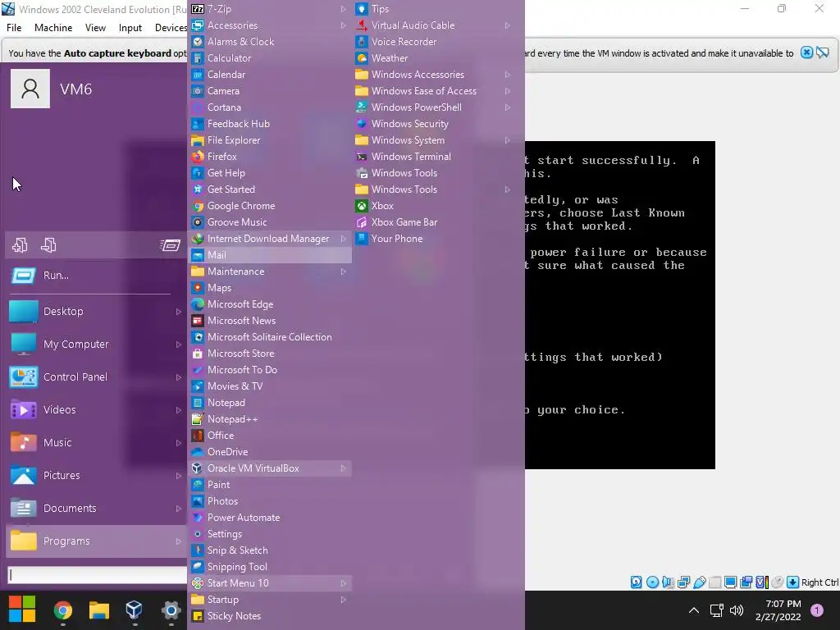840x630 pixels.
Task: Click the Windows Start button
Action: 22,609
